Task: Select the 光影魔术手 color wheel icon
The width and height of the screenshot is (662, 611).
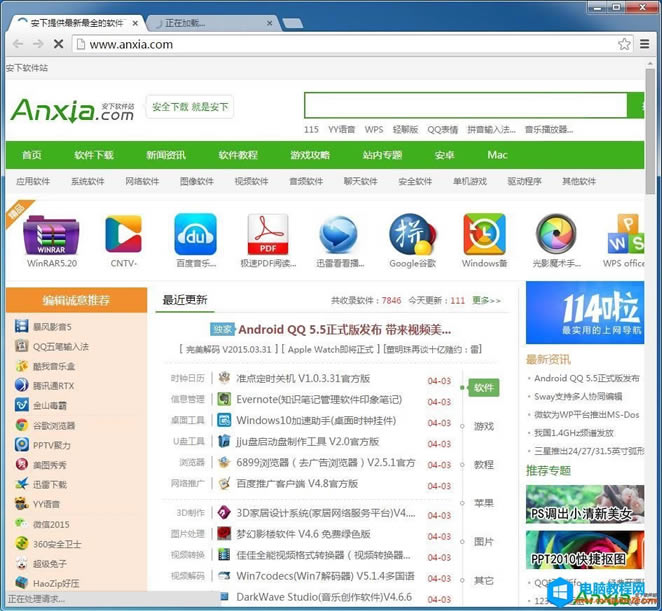Action: tap(556, 234)
